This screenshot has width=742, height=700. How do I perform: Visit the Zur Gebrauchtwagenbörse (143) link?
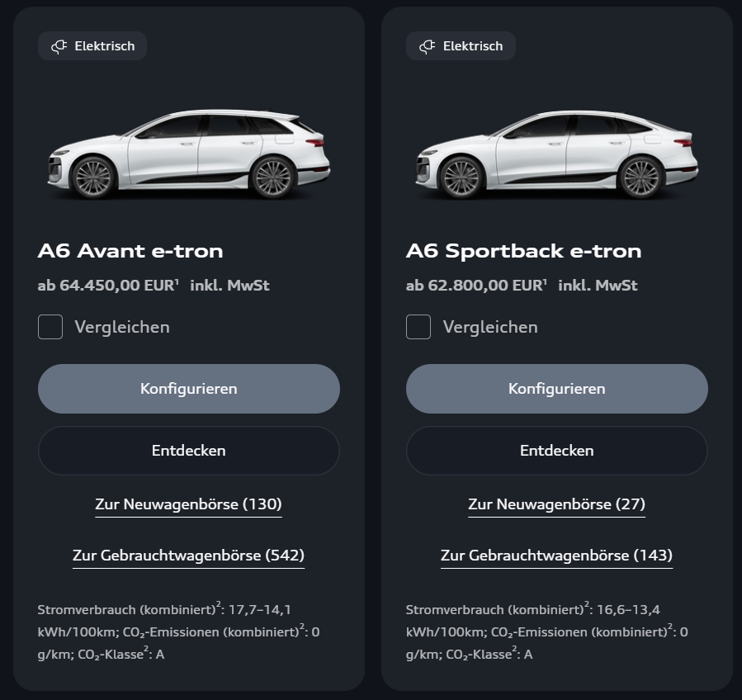click(556, 556)
